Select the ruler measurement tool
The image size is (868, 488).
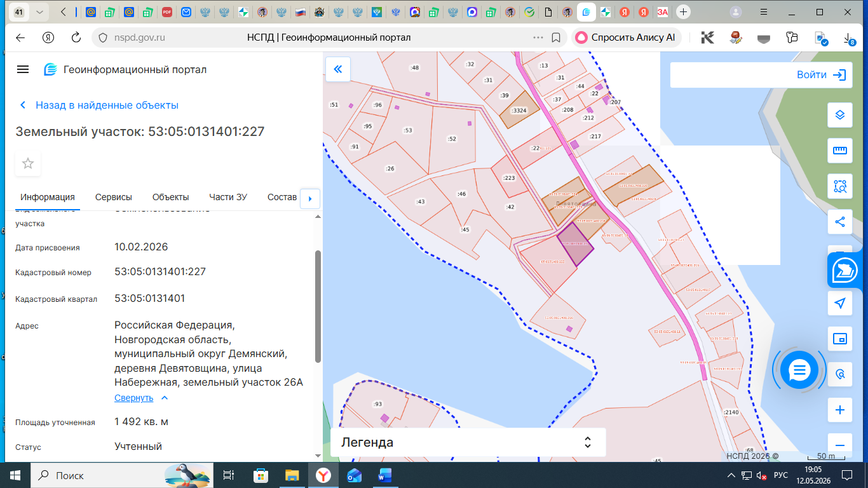(840, 151)
